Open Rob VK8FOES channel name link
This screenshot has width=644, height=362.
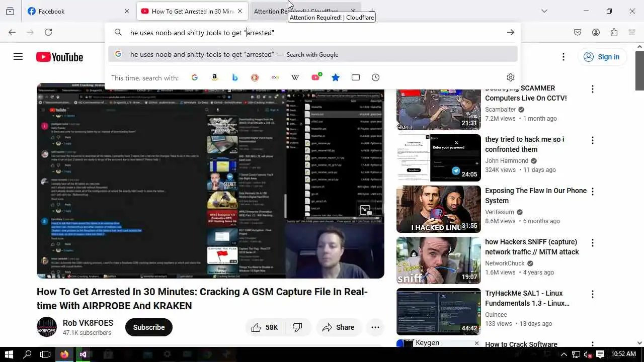pos(88,323)
